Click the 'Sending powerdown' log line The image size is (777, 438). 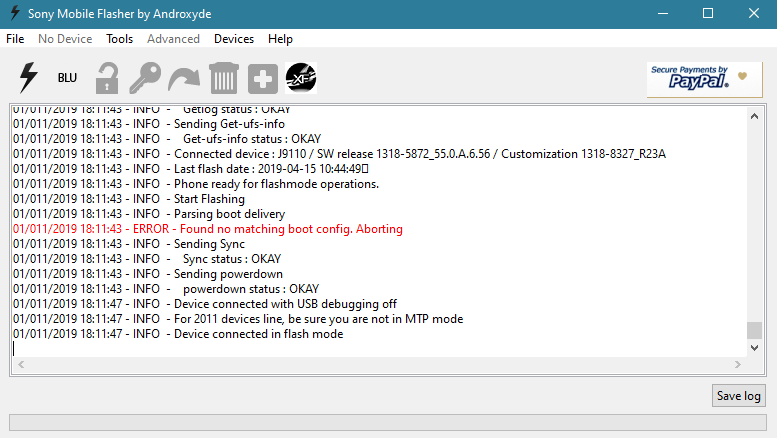148,274
